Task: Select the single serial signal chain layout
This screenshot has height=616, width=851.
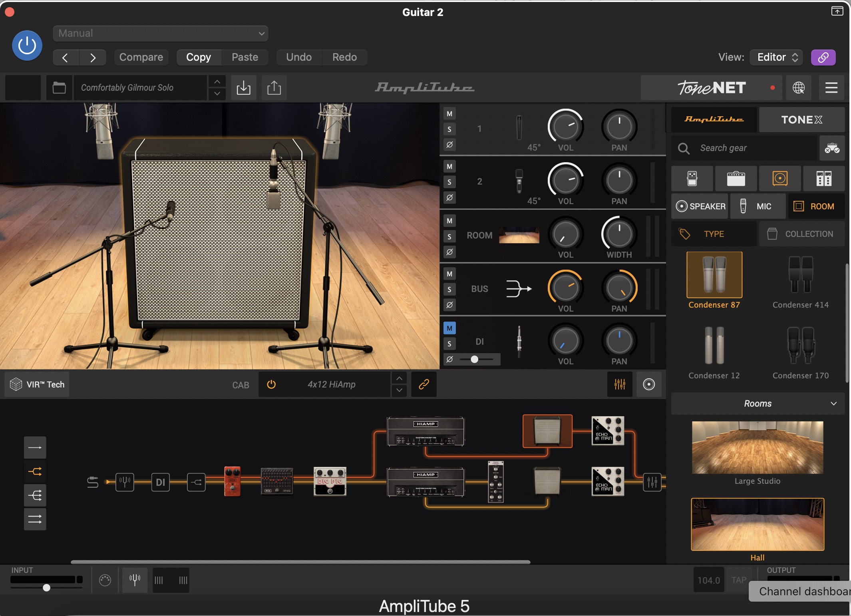Action: point(35,447)
